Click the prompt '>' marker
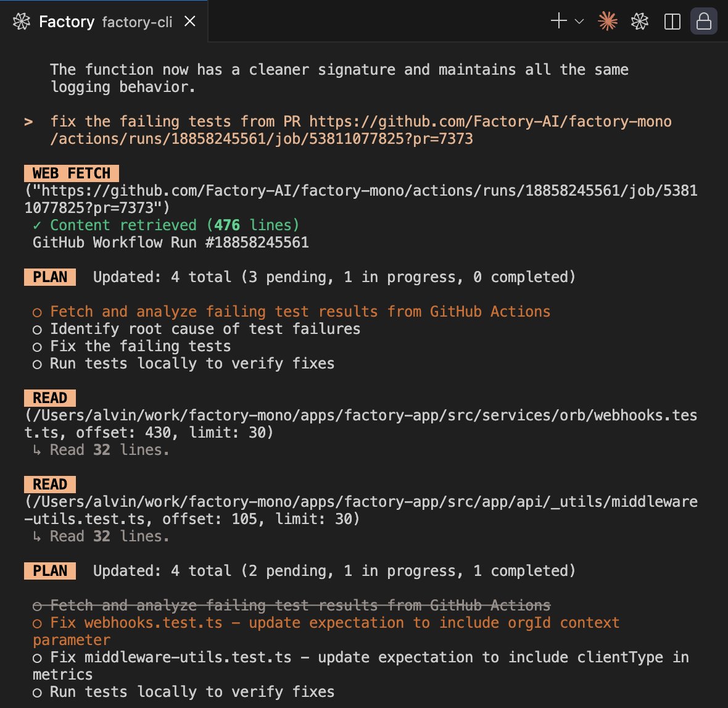Viewport: 728px width, 708px height. pyautogui.click(x=28, y=122)
